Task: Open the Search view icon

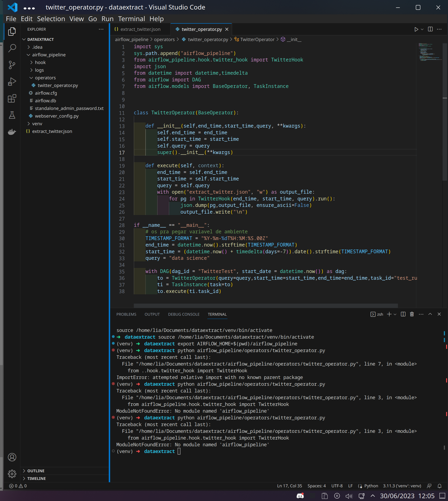Action: (12, 48)
